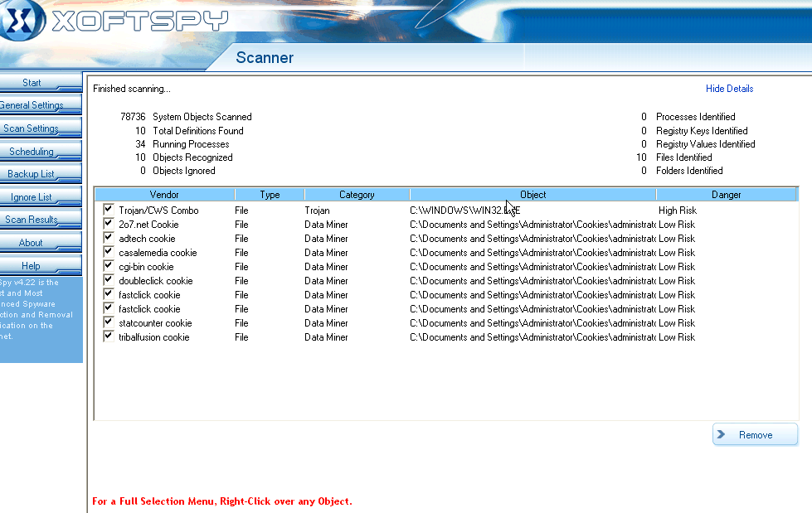
Task: Click Low Risk for tribalfusion cookie
Action: click(677, 337)
